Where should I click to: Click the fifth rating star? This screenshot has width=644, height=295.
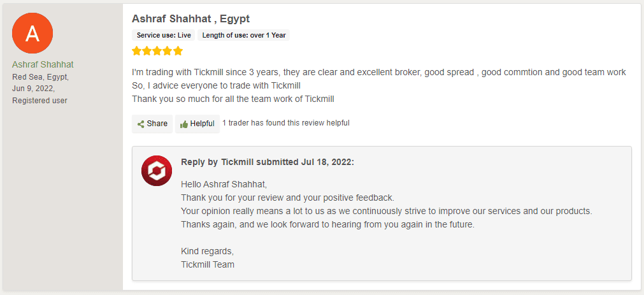click(178, 51)
